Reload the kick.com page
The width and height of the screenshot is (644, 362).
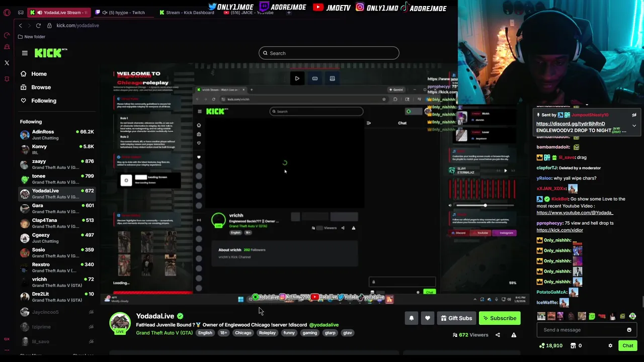(x=38, y=26)
